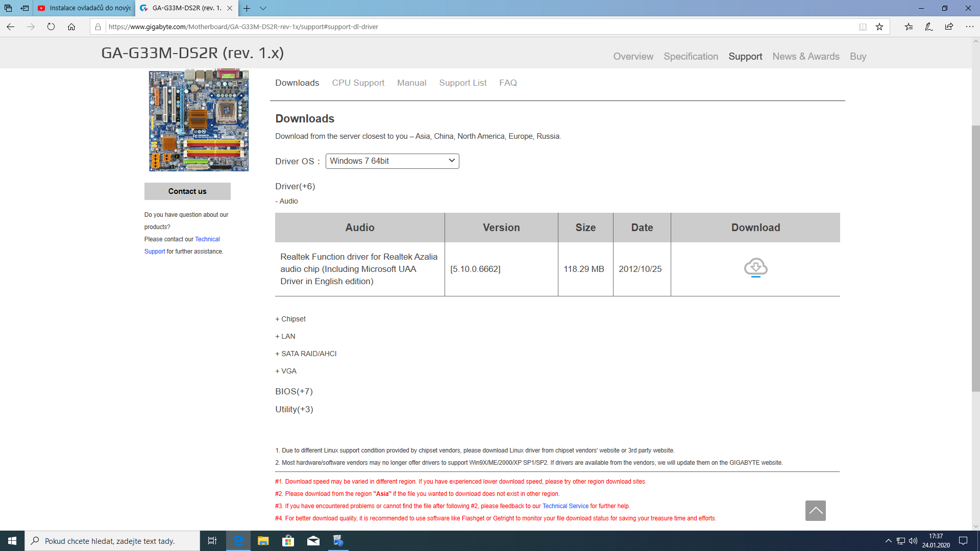Switch to the CPU Support tab
980x551 pixels.
tap(358, 83)
